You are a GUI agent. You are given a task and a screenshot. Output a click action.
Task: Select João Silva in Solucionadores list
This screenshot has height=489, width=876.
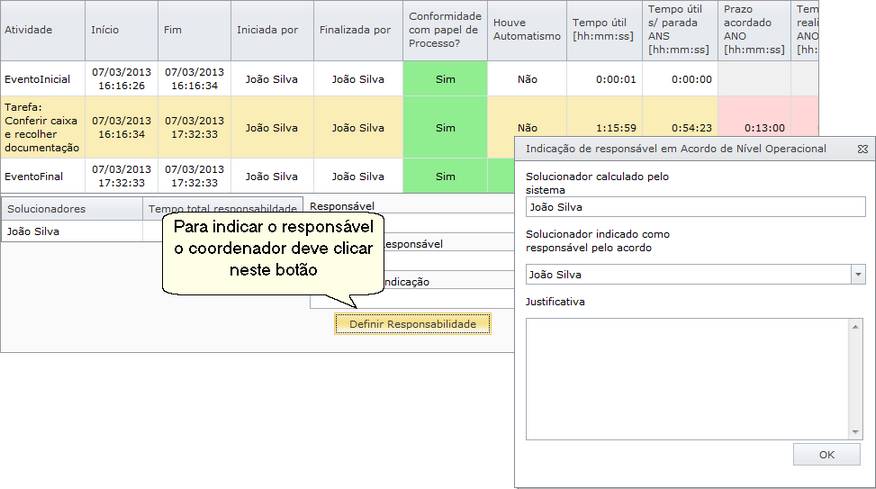point(72,231)
